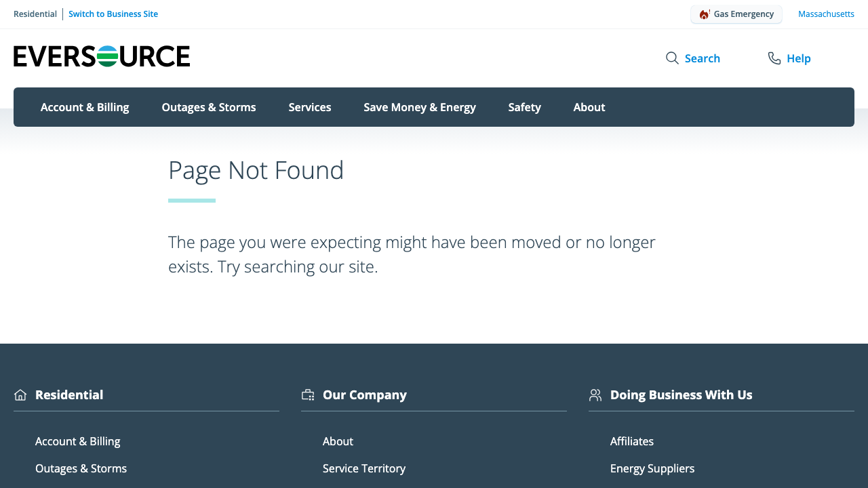The image size is (868, 488).
Task: Click the gas emergency flame icon
Action: tap(705, 14)
